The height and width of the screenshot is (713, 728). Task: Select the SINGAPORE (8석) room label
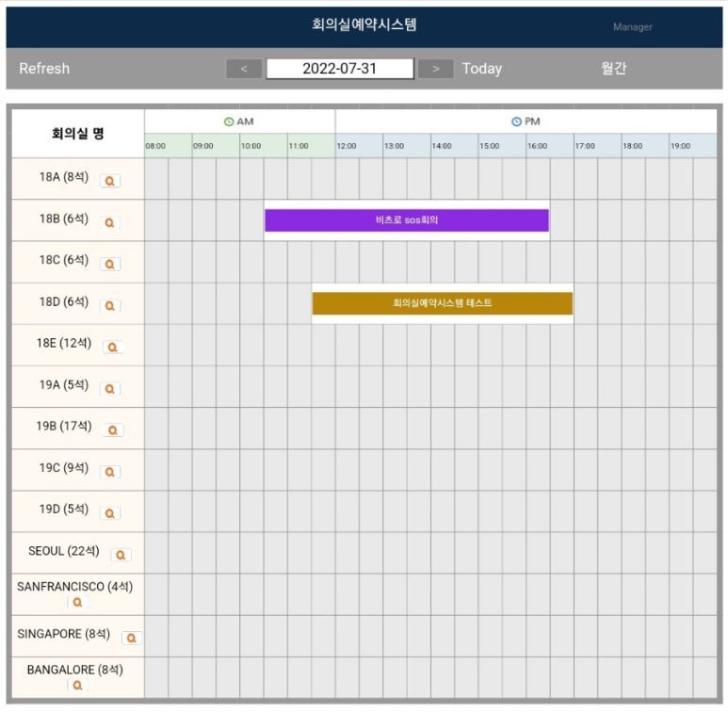64,634
